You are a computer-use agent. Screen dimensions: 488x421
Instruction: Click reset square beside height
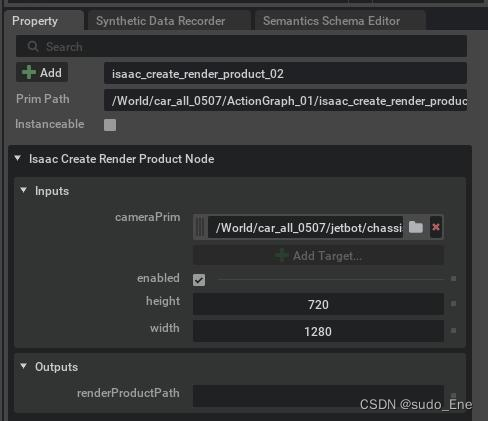(453, 304)
